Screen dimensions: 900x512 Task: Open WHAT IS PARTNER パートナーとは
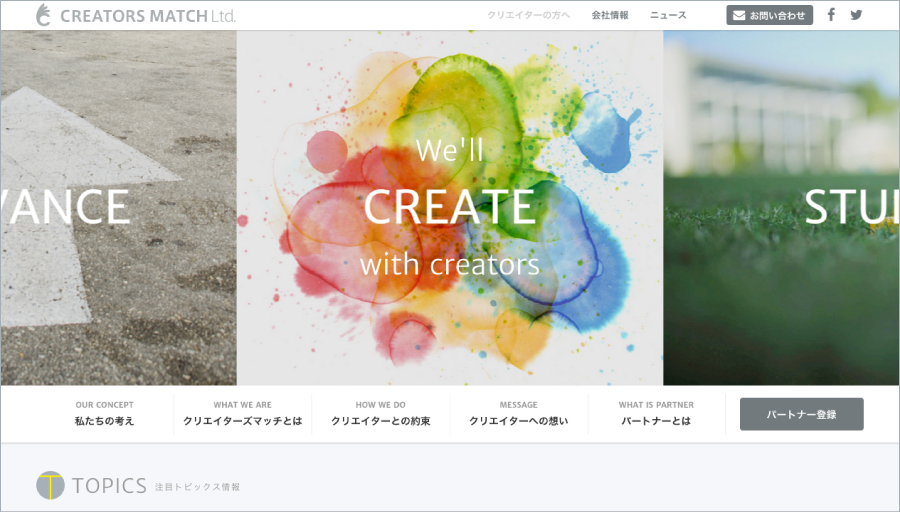coord(656,413)
